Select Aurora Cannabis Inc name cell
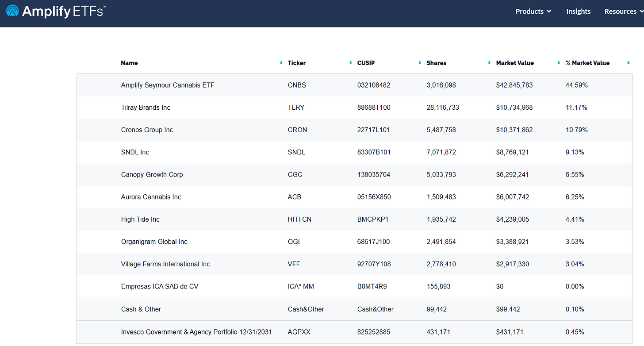The width and height of the screenshot is (644, 346). click(151, 197)
